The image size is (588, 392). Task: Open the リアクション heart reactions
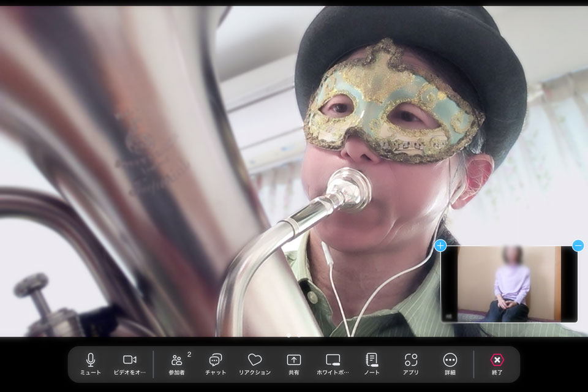255,364
